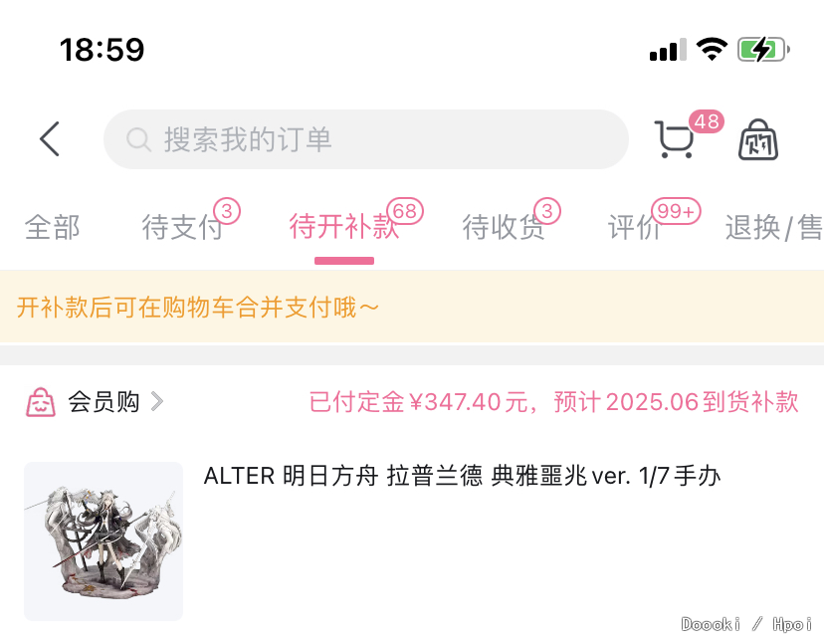Tap the cart badge showing 48
824x644 pixels.
pyautogui.click(x=707, y=122)
